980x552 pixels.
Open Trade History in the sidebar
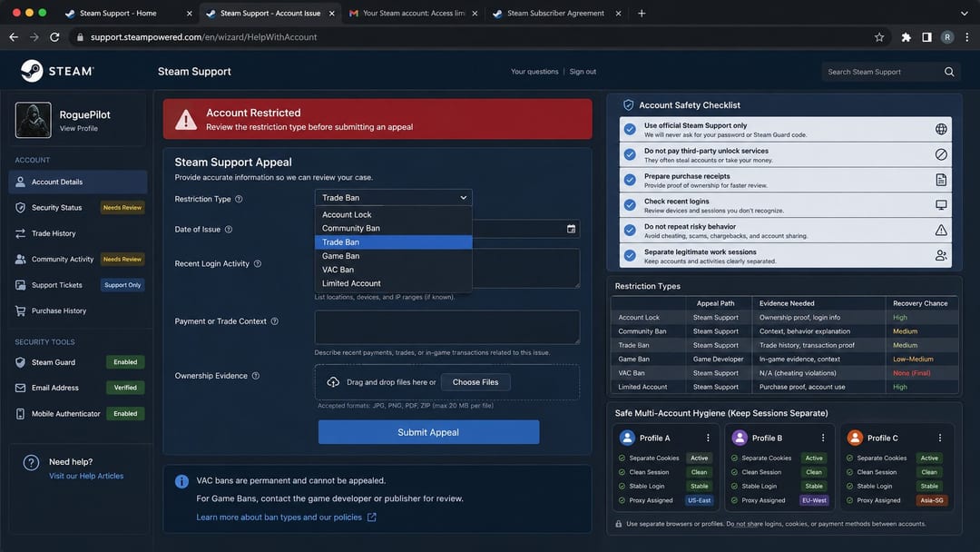coord(78,233)
